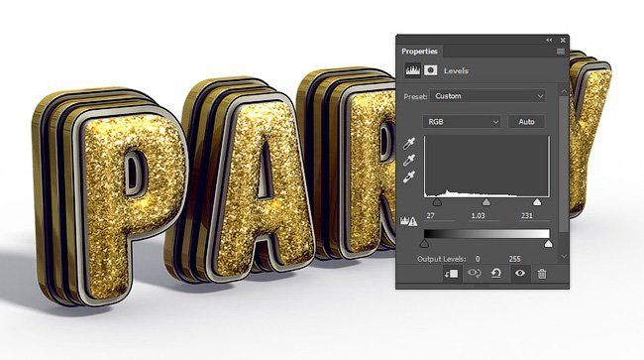644x360 pixels.
Task: Click the output level field showing 255
Action: point(514,259)
